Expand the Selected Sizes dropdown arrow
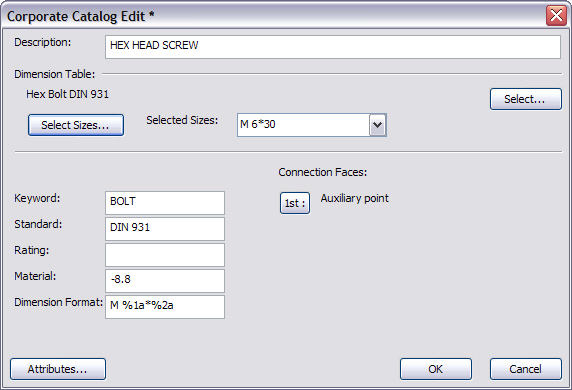572x390 pixels. click(378, 125)
